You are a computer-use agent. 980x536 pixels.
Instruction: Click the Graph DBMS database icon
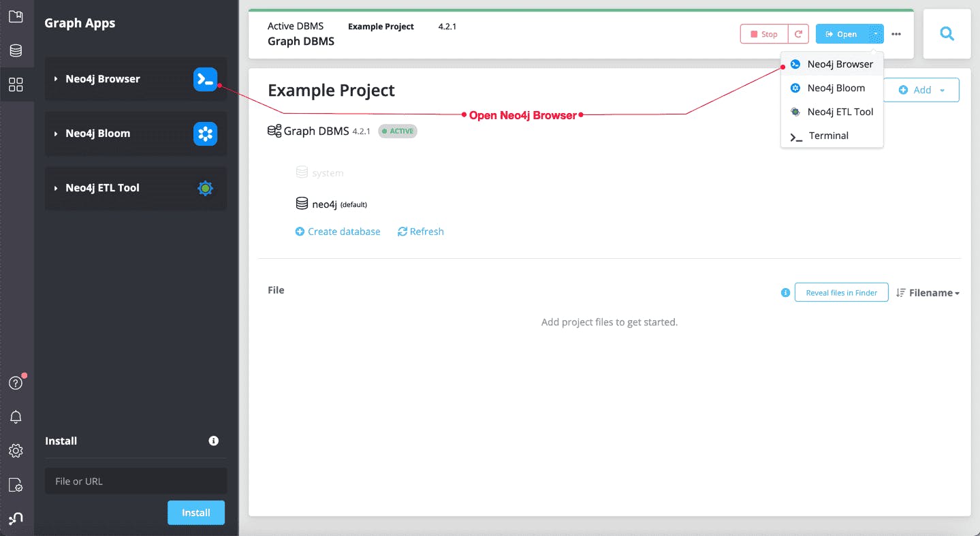pyautogui.click(x=274, y=131)
